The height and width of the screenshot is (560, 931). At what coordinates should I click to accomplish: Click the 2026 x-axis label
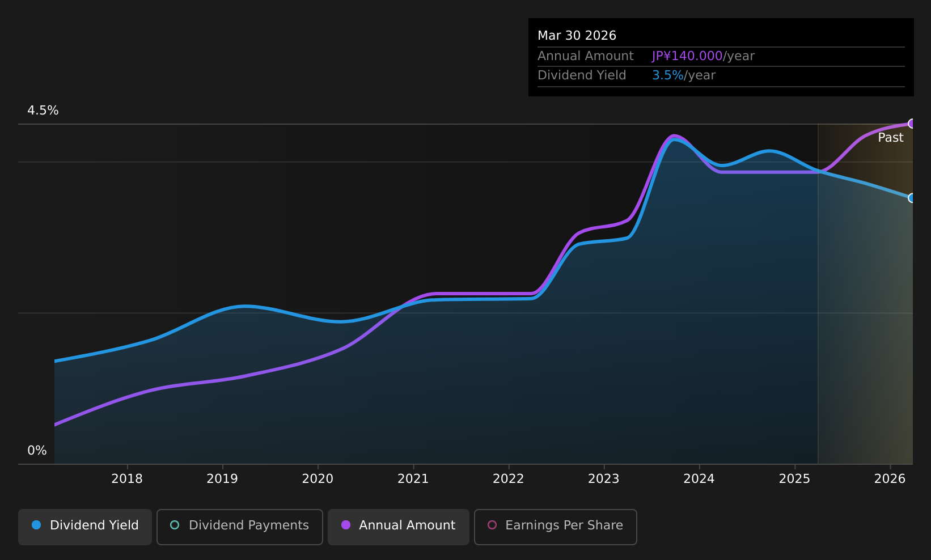tap(890, 479)
